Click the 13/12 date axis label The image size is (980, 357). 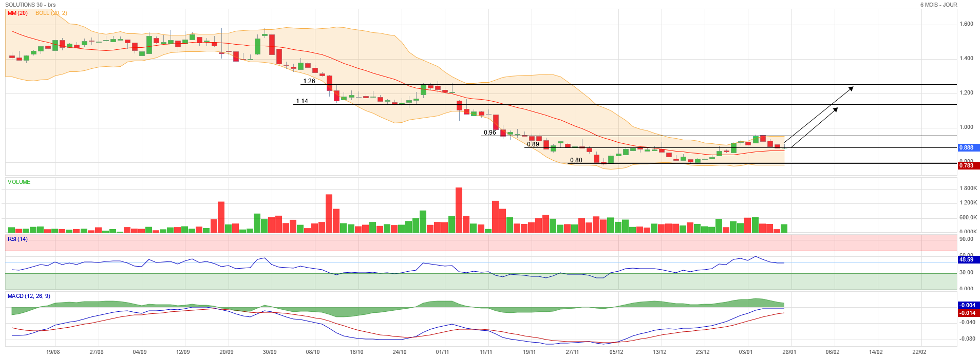[x=659, y=352]
